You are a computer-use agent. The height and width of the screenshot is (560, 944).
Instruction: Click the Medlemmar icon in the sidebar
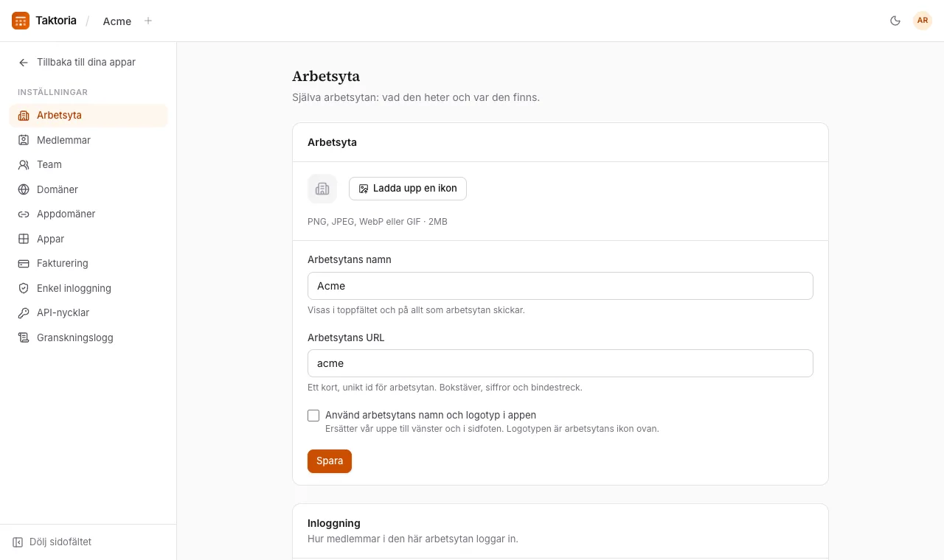coord(24,140)
